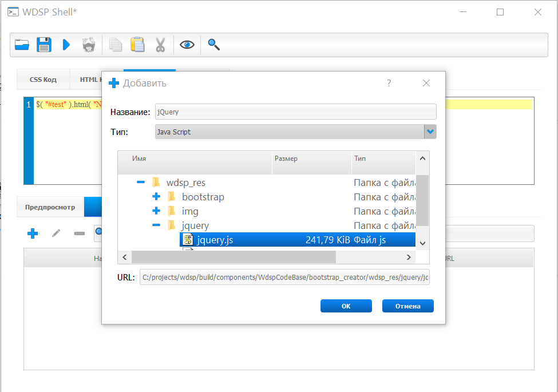Click the jquery.js script file icon
This screenshot has width=558, height=392.
point(188,240)
